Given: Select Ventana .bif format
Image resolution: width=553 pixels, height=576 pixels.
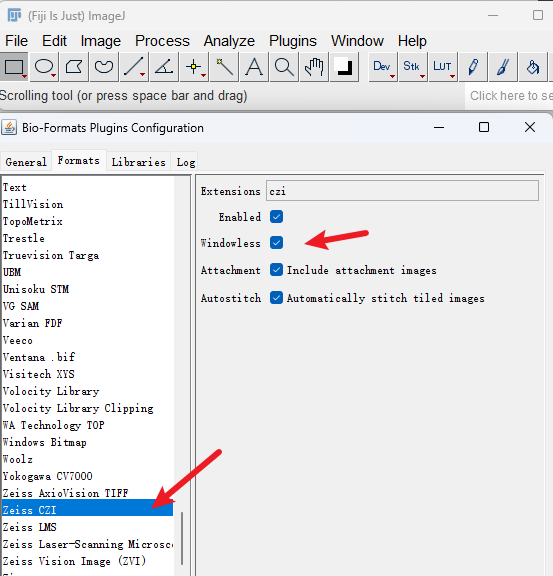Looking at the screenshot, I should tap(87, 357).
